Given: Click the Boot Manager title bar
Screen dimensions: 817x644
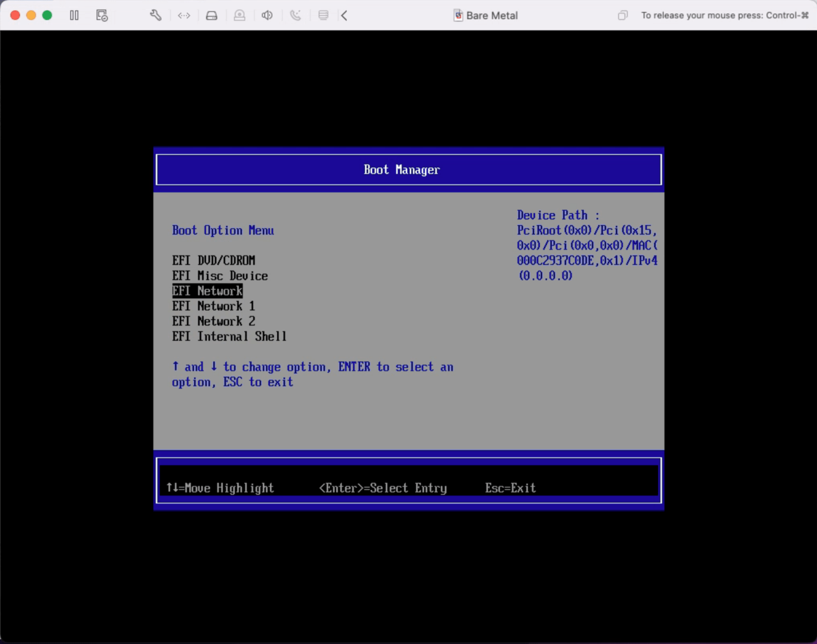Looking at the screenshot, I should pyautogui.click(x=408, y=170).
